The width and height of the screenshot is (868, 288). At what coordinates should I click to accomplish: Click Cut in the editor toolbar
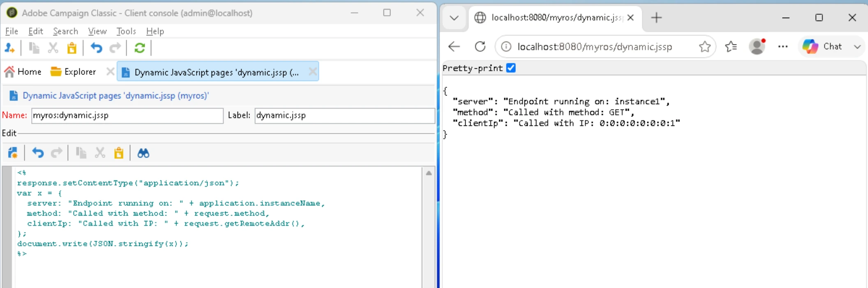pos(100,153)
